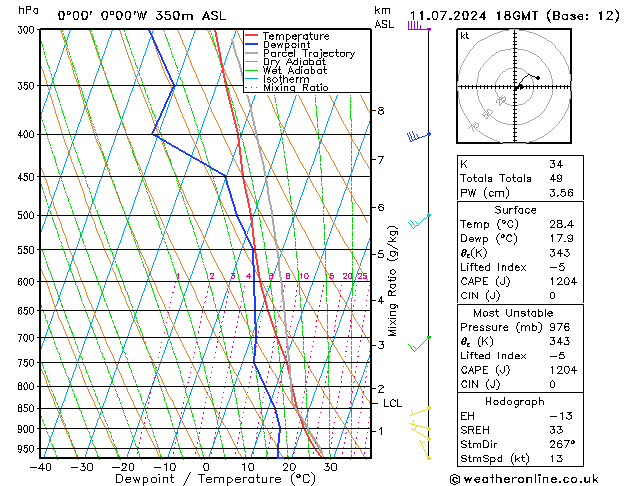
Task: Click the vertical 'Mixing Ratio (g/kg)' label
Action: point(392,281)
